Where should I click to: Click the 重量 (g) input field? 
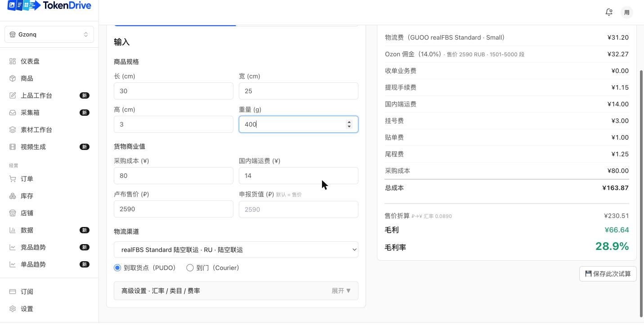tap(299, 124)
